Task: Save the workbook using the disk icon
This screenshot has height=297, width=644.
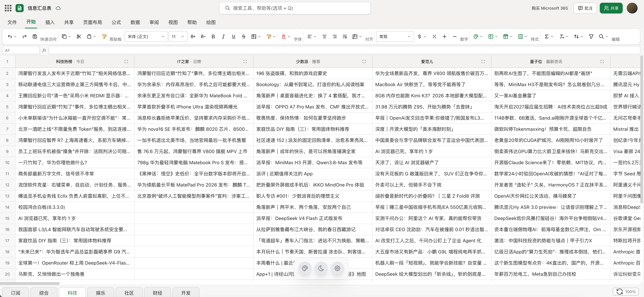Action: click(x=35, y=36)
